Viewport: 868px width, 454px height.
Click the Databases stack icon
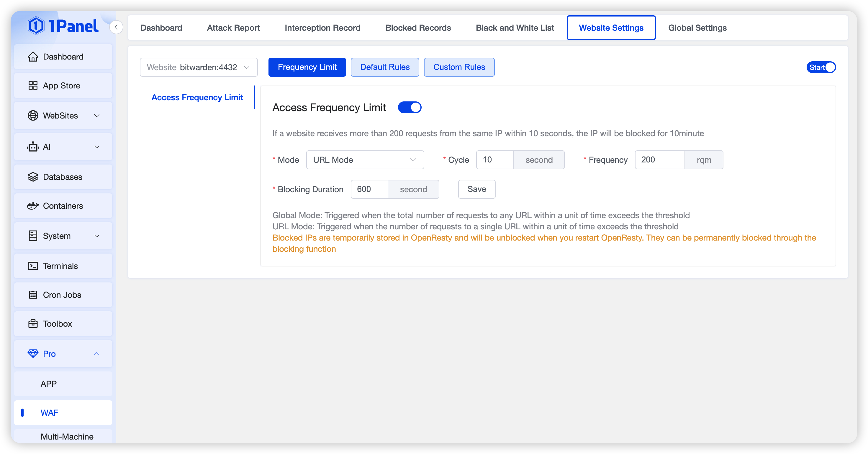pos(33,177)
